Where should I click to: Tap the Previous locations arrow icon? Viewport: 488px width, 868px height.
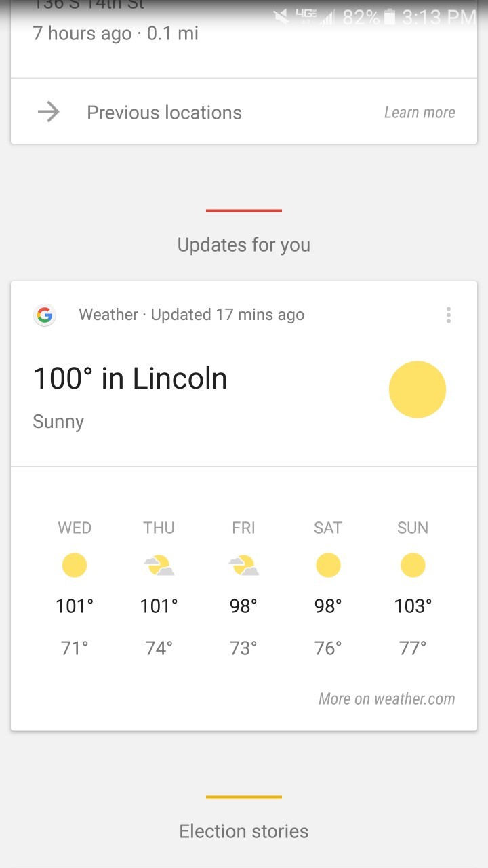coord(49,113)
